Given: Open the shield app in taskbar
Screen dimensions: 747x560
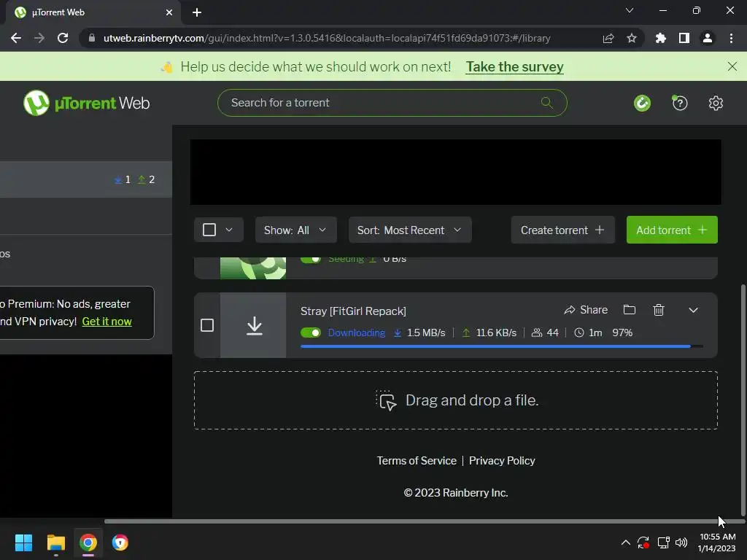Looking at the screenshot, I should (120, 542).
